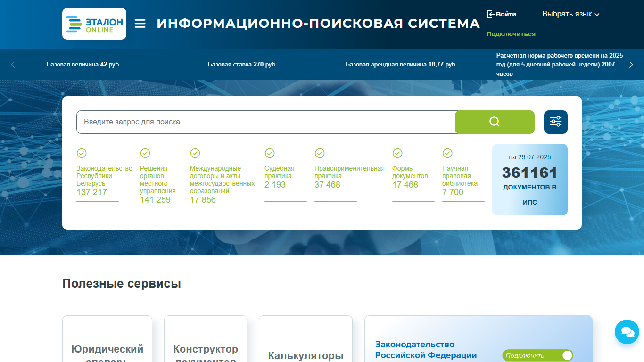This screenshot has height=362, width=644.
Task: Focus the Введите запрос для поиска field
Action: pyautogui.click(x=266, y=122)
